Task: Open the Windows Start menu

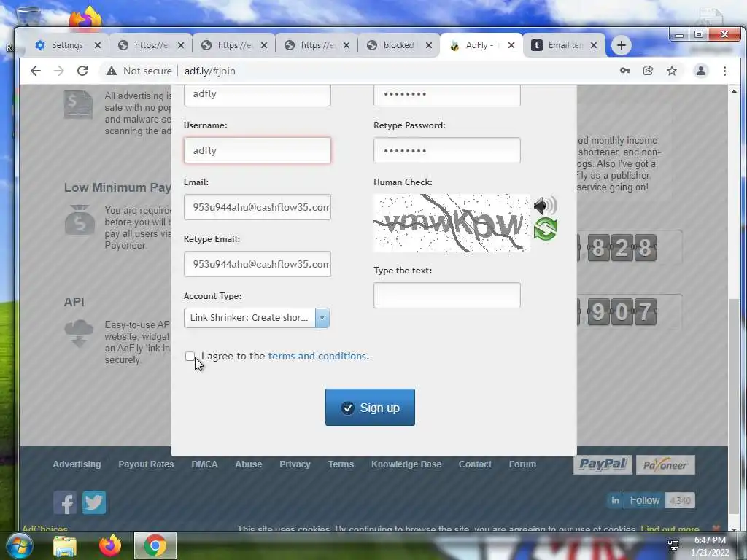Action: coord(18,545)
